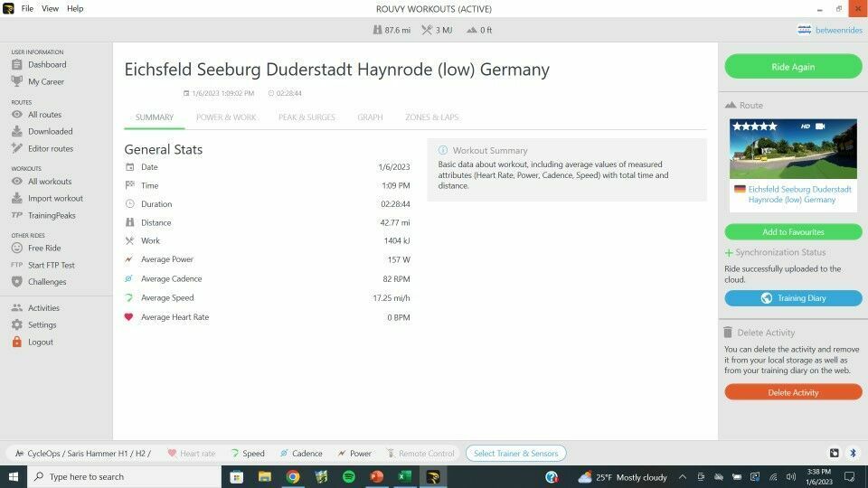Click the Bluetooth icon in bottom bar
Screen dimensions: 868x488
pos(852,453)
